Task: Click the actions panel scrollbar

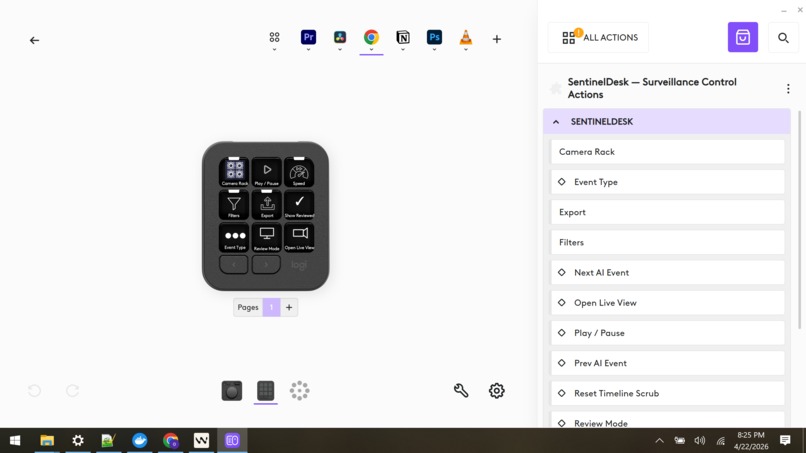Action: (x=799, y=220)
